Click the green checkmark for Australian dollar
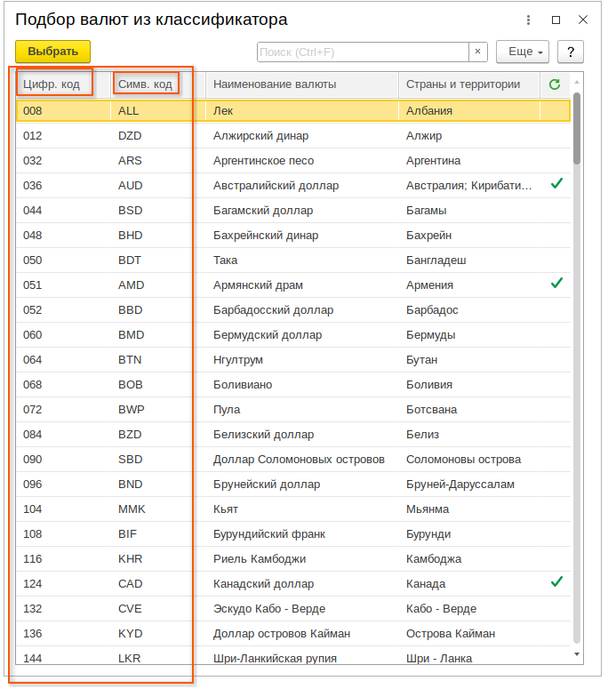Viewport: 616px width, 697px height. [556, 185]
